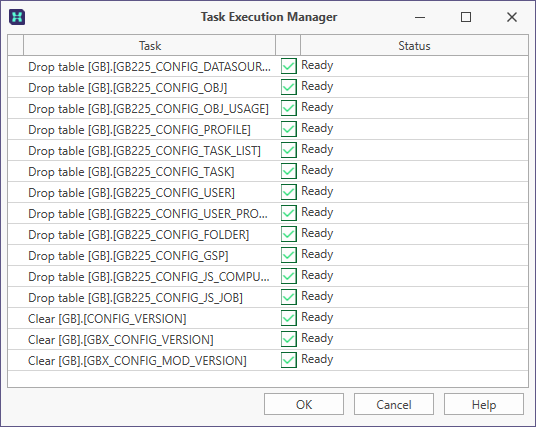Uncheck the GB225_CONFIG_TASK_LIST task checkbox
536x427 pixels.
pyautogui.click(x=289, y=150)
